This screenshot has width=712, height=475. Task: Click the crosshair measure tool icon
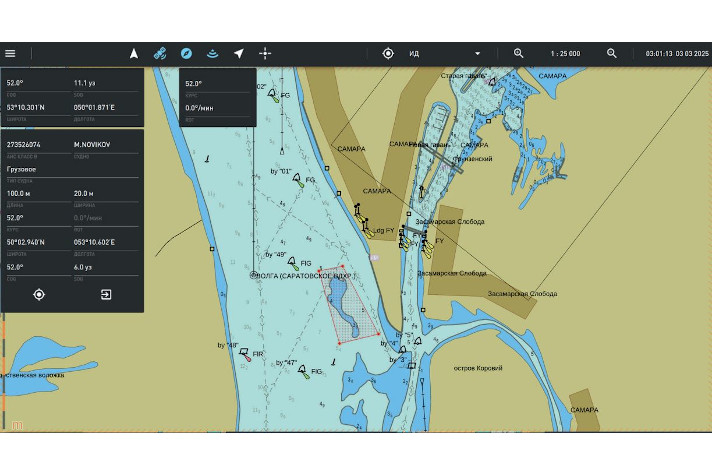(x=265, y=53)
